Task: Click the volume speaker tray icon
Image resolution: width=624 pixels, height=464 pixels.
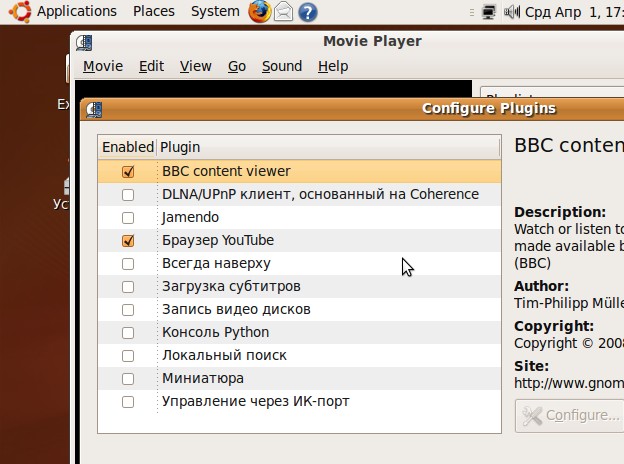Action: tap(512, 12)
